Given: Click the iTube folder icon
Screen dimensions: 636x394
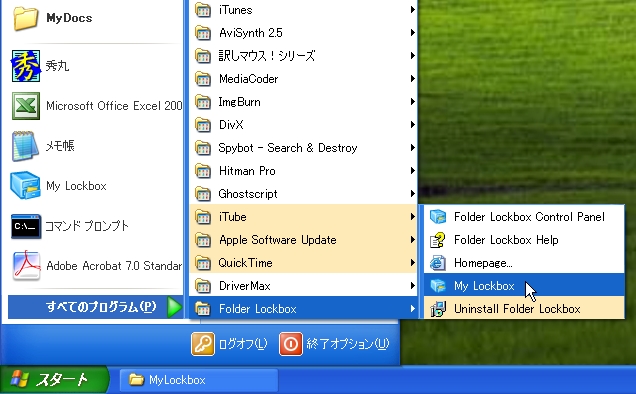Looking at the screenshot, I should (203, 217).
